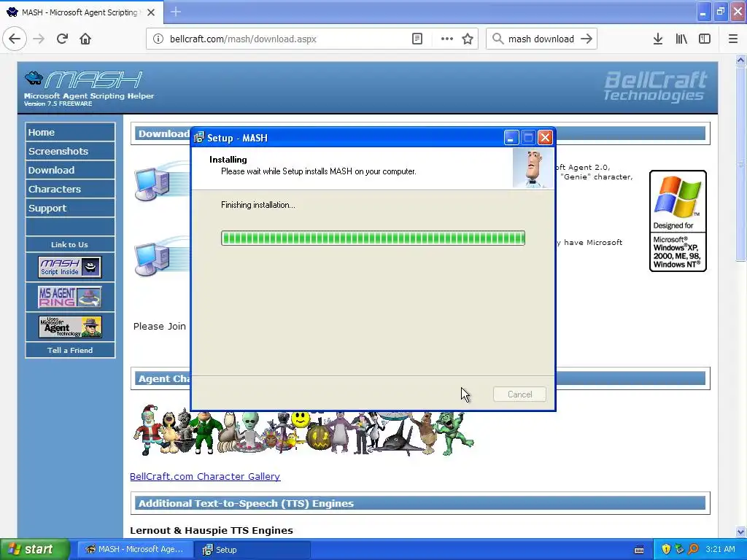Click the Setup wizard character image
The image size is (747, 560).
tap(533, 168)
